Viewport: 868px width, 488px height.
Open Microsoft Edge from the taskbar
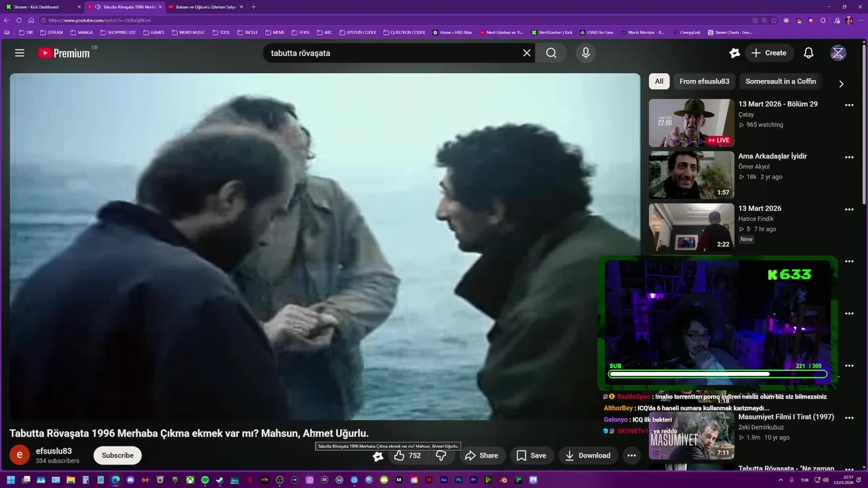(x=115, y=480)
